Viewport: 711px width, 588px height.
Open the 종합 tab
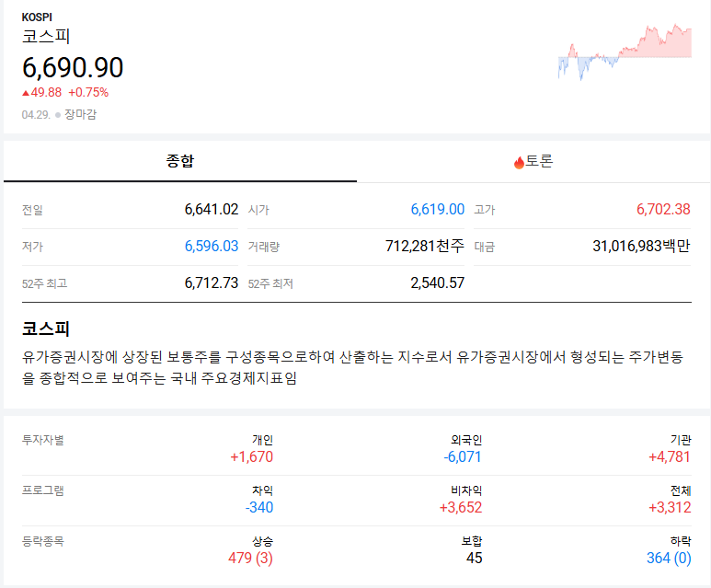(x=180, y=161)
